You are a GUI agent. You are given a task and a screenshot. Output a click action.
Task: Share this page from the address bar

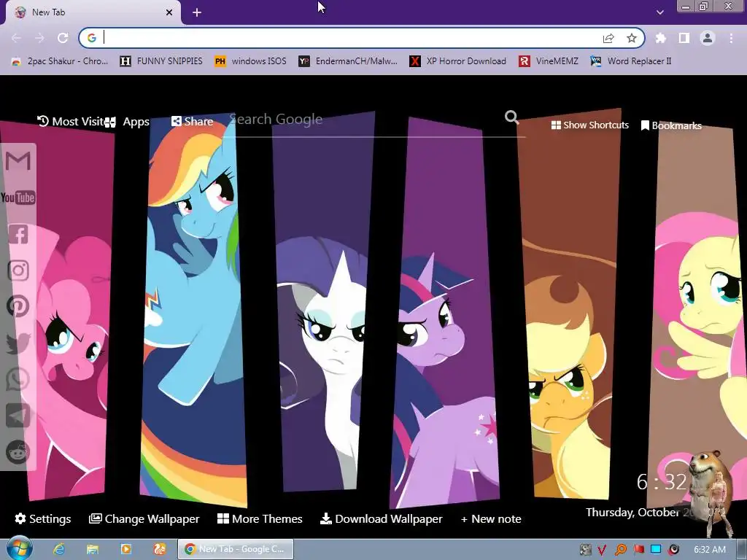pyautogui.click(x=608, y=38)
